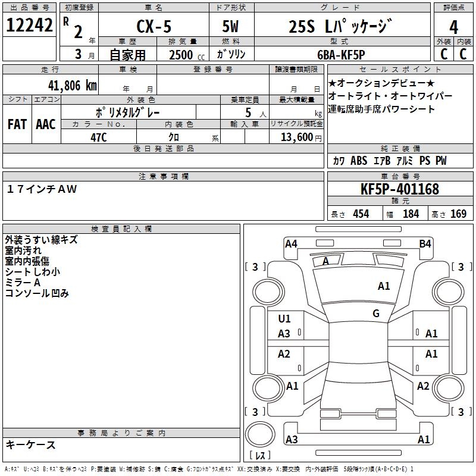The height and width of the screenshot is (476, 476).
Task: Select the mileage 41,806 km
Action: click(x=73, y=86)
